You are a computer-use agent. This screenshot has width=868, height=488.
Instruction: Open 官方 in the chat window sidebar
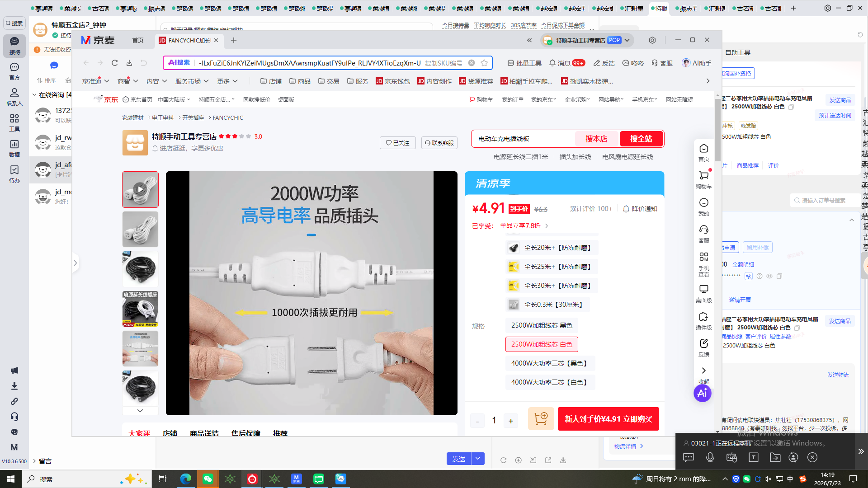click(x=14, y=71)
